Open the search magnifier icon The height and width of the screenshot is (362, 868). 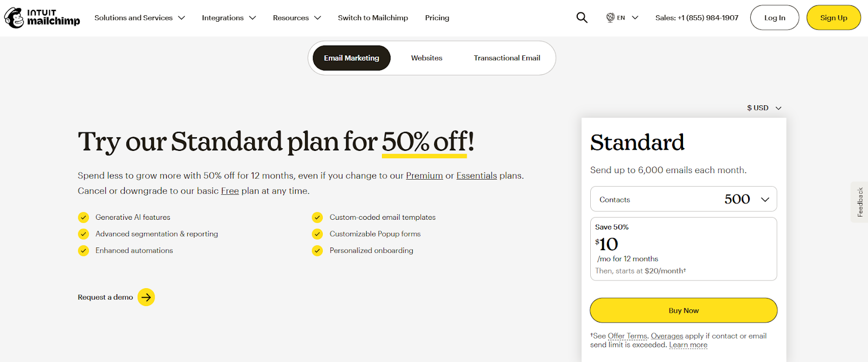tap(582, 18)
